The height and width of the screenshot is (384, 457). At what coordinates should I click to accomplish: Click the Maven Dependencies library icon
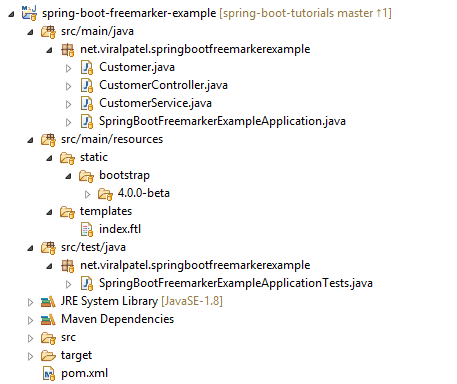(x=48, y=320)
